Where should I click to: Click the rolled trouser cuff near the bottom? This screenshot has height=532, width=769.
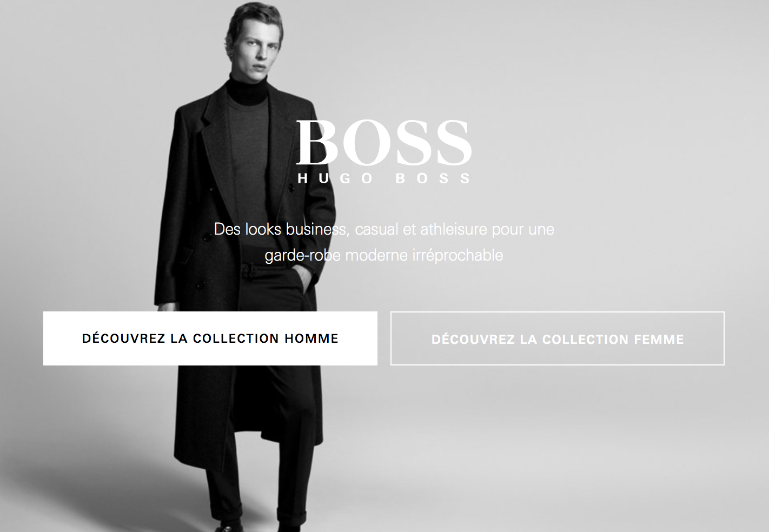[x=291, y=515]
